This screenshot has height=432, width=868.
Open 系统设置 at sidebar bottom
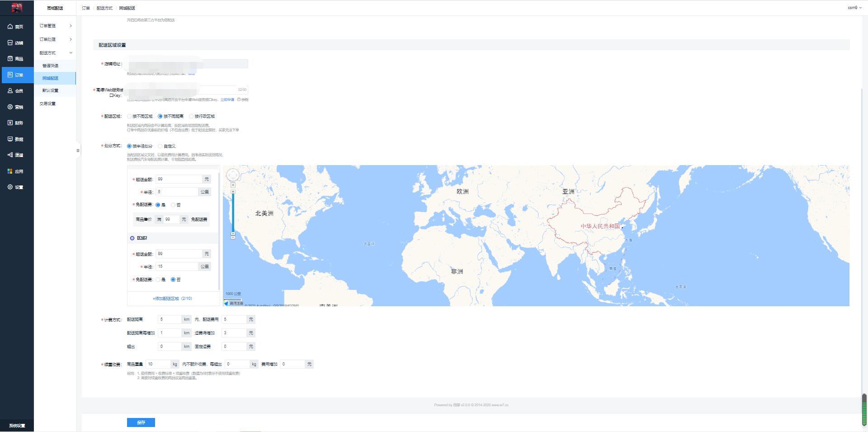point(17,426)
